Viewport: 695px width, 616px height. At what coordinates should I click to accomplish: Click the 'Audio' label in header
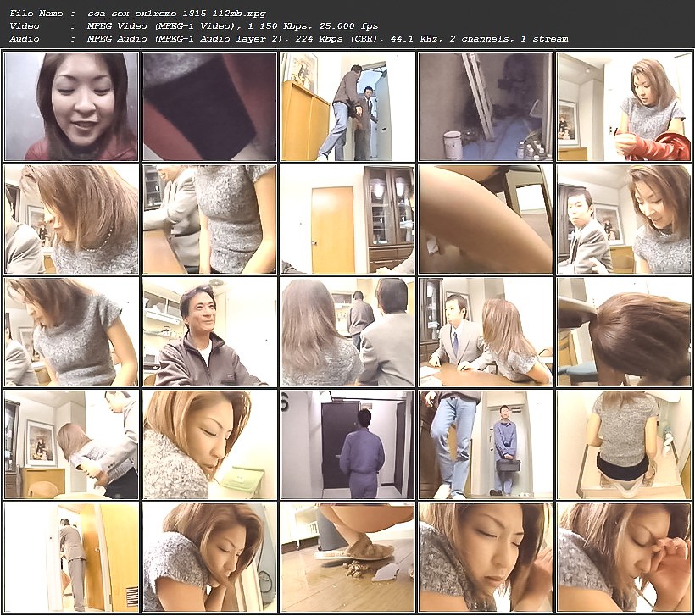tap(25, 39)
